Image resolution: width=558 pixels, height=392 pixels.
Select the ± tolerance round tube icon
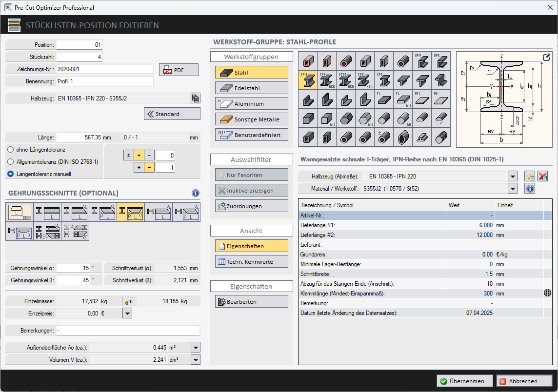tap(383, 137)
